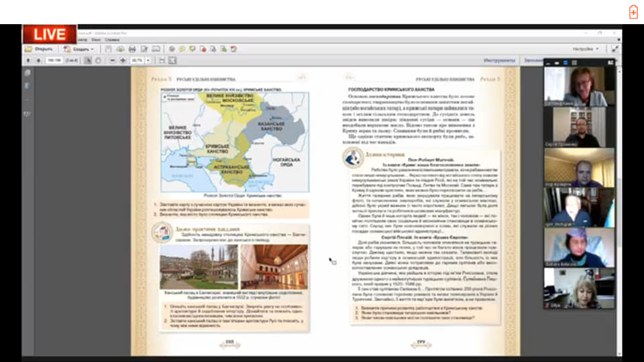Open the Инструменты panel
The image size is (644, 362).
coord(499,60)
